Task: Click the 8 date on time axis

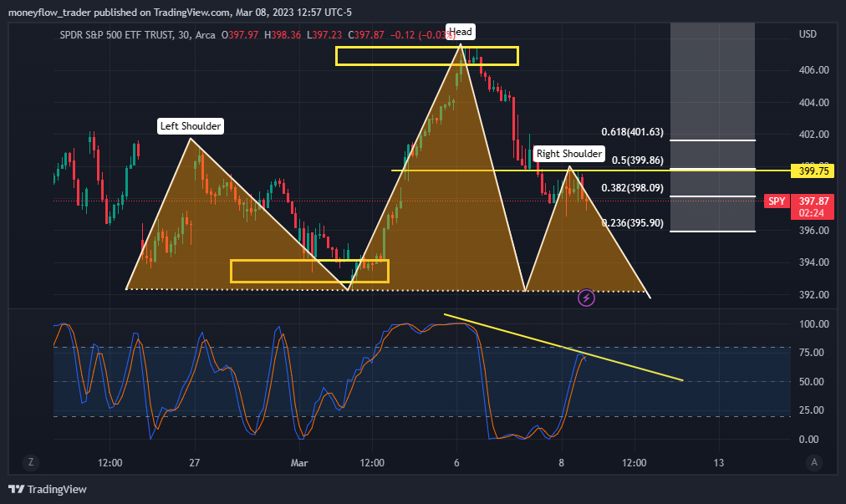Action: tap(562, 463)
